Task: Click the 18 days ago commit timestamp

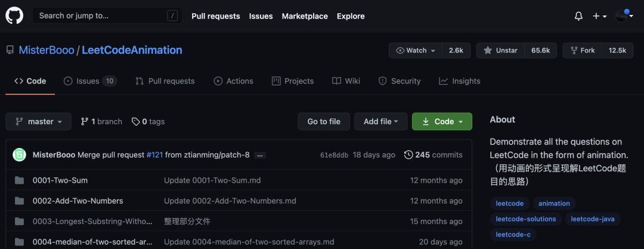Action: 374,155
